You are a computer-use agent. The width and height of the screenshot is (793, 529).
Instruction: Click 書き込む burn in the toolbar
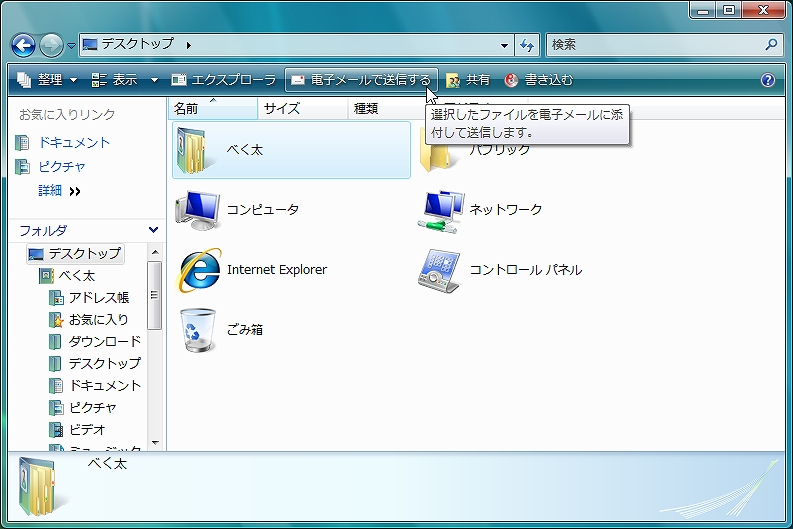coord(539,80)
